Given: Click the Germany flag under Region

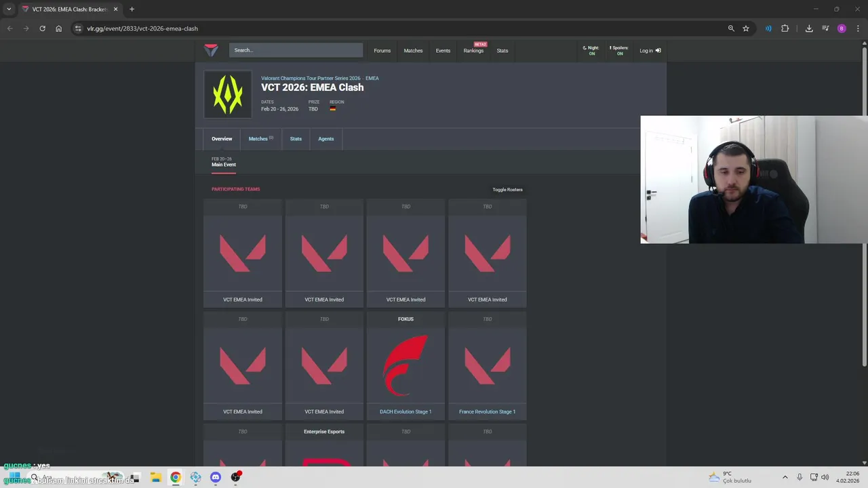Looking at the screenshot, I should point(333,108).
